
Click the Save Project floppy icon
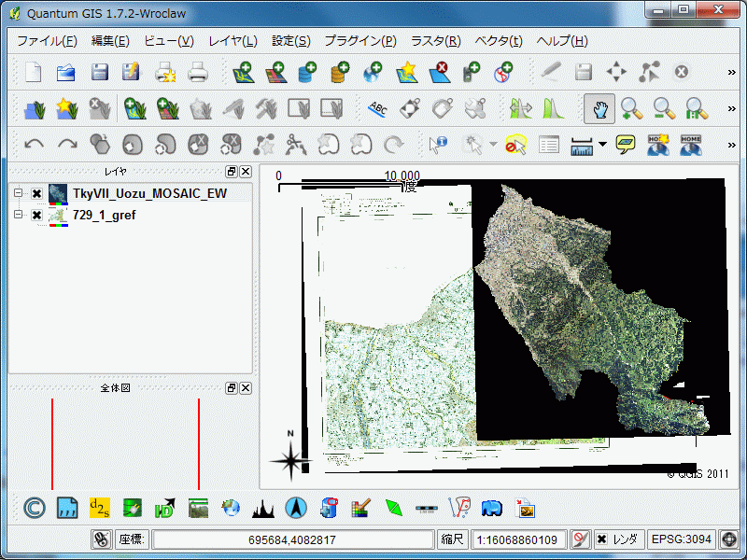point(99,72)
